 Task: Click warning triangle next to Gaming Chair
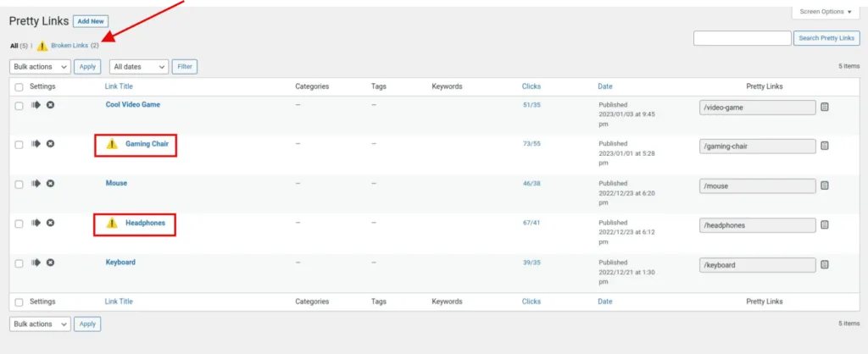point(112,144)
